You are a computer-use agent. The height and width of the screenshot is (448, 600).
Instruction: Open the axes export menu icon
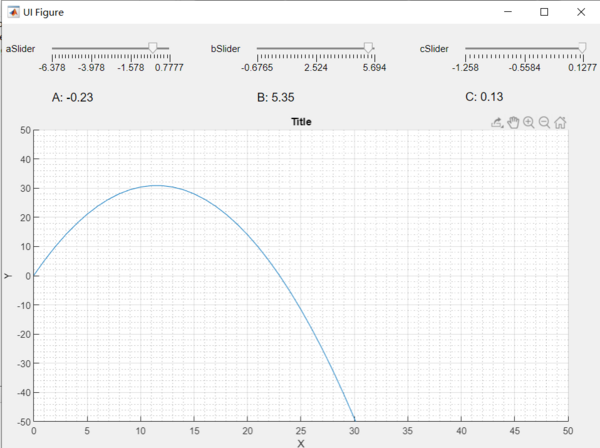tap(497, 122)
